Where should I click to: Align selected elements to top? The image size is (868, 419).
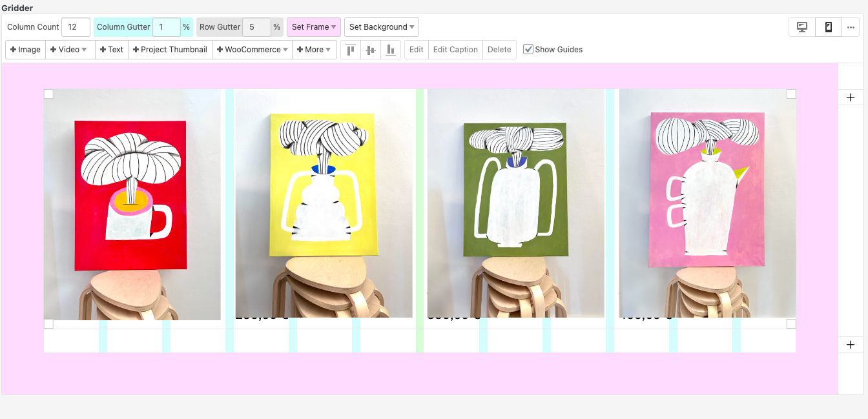pos(351,50)
